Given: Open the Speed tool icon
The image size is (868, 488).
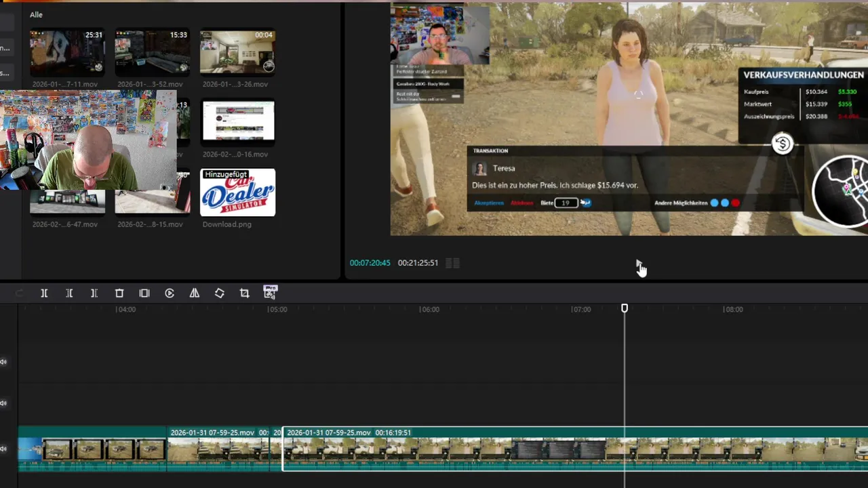Looking at the screenshot, I should click(x=170, y=293).
